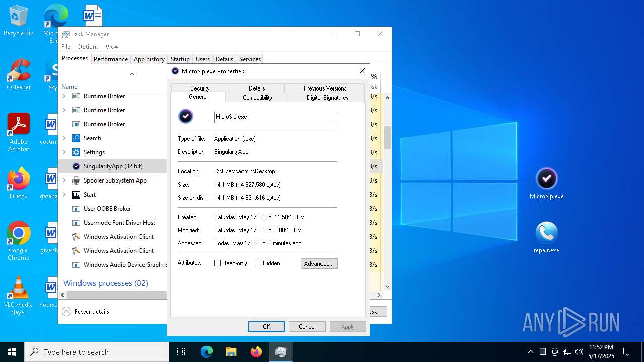The height and width of the screenshot is (362, 644).
Task: Select the MicroSip.exe desktop icon
Action: pos(546,184)
